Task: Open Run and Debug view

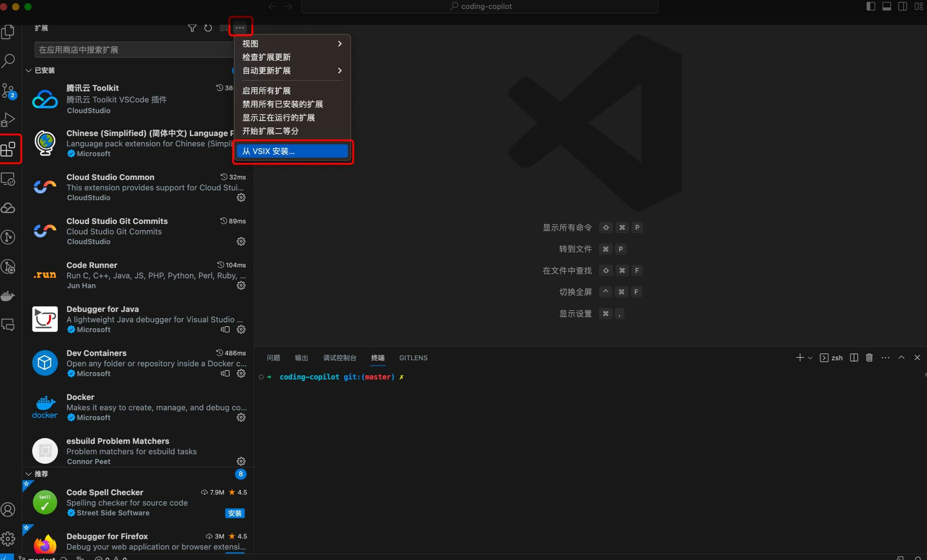Action: [8, 120]
